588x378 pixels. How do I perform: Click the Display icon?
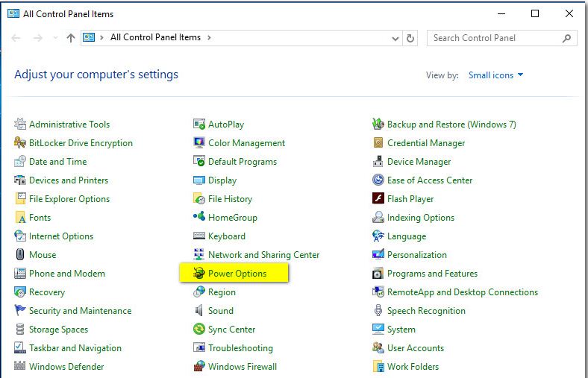199,180
